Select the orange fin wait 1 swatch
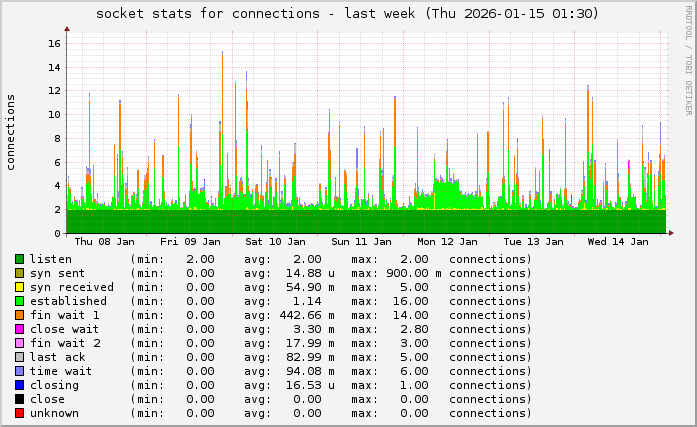The image size is (697, 427). click(19, 315)
